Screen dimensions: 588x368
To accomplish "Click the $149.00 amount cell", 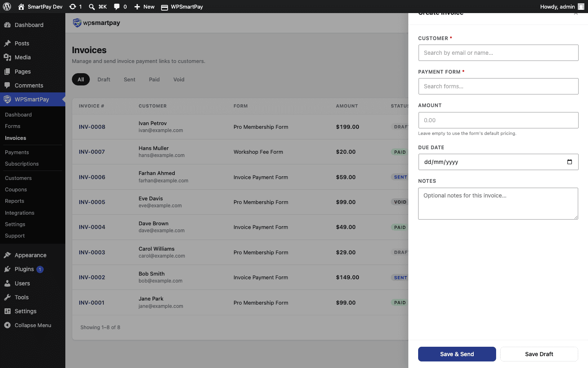I will tap(347, 277).
